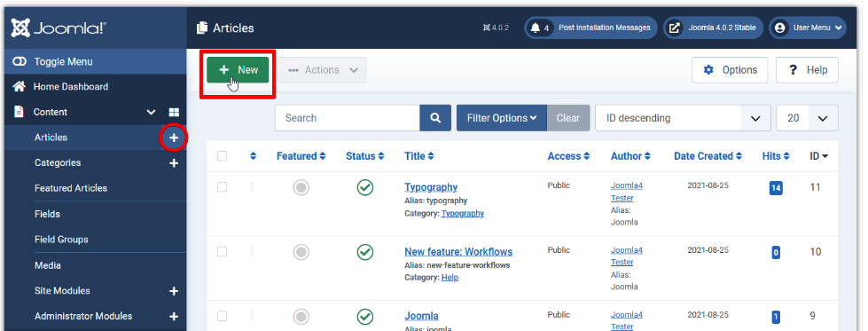Open Help
This screenshot has height=331, width=868.
[x=807, y=70]
